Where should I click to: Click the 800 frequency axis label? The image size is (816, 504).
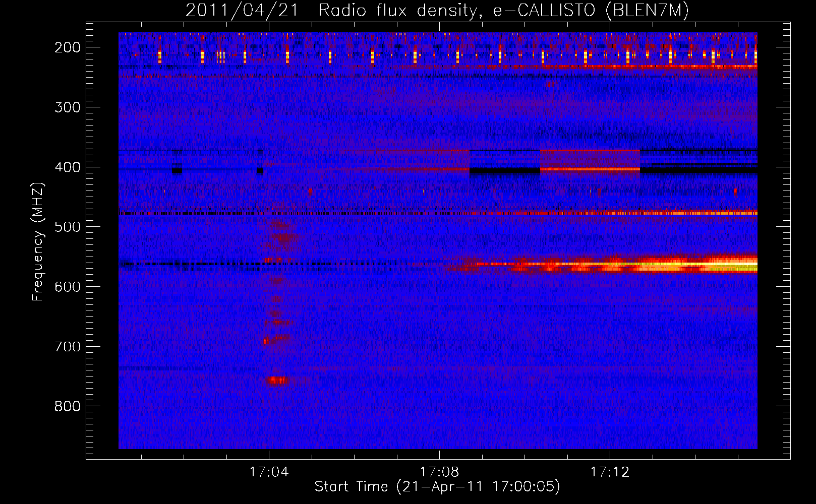pyautogui.click(x=68, y=407)
